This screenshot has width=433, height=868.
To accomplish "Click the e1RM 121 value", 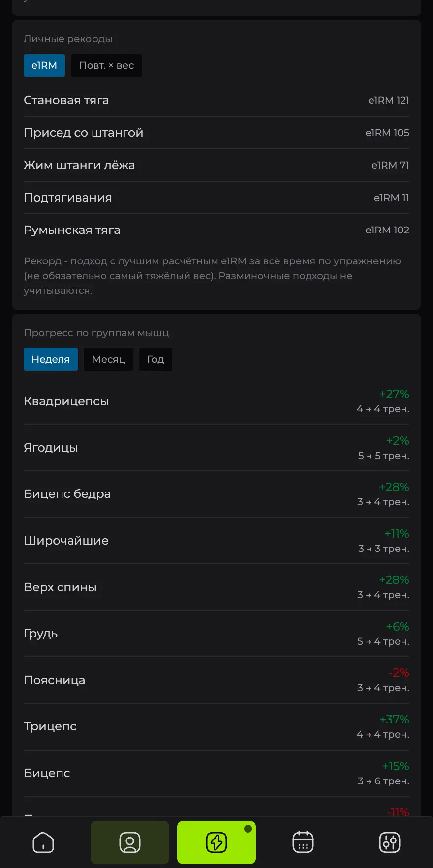I will pos(389,100).
